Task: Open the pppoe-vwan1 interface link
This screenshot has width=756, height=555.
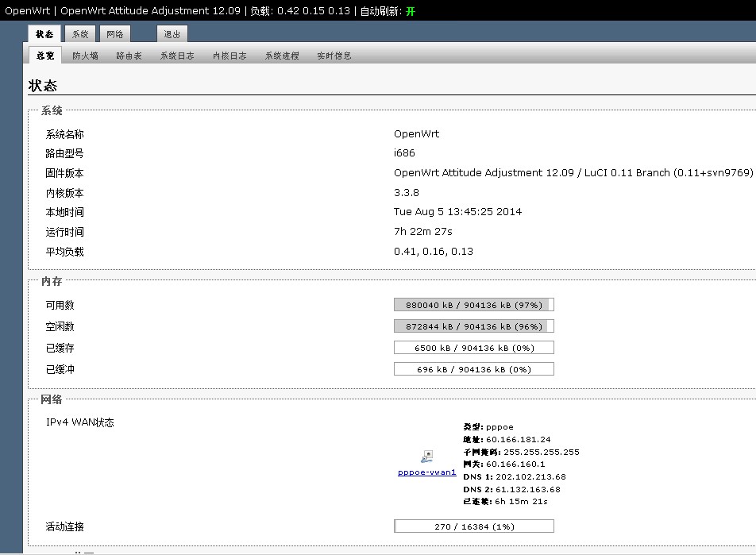Action: click(x=426, y=472)
